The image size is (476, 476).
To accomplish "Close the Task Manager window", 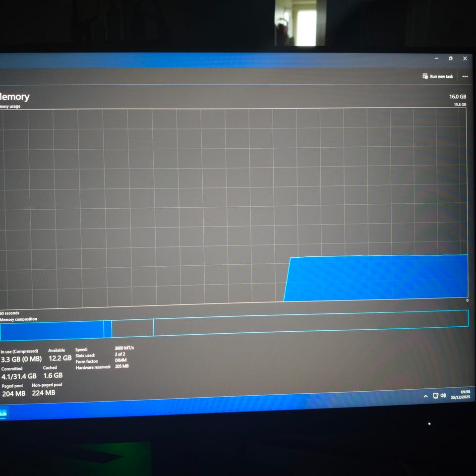I will pyautogui.click(x=465, y=59).
